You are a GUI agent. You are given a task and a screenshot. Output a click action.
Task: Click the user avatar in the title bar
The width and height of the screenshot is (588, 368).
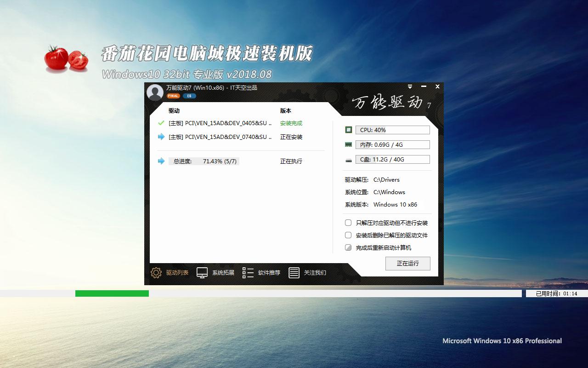[x=155, y=92]
